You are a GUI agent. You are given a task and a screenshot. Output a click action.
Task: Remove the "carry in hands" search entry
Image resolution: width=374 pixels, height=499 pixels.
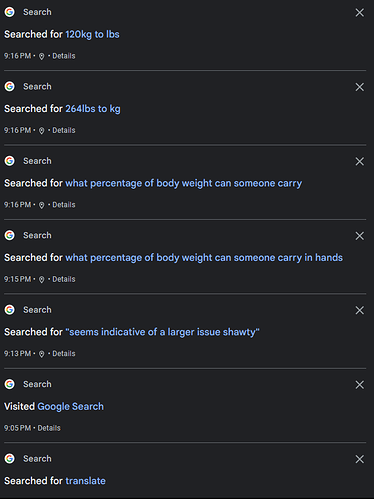[359, 236]
